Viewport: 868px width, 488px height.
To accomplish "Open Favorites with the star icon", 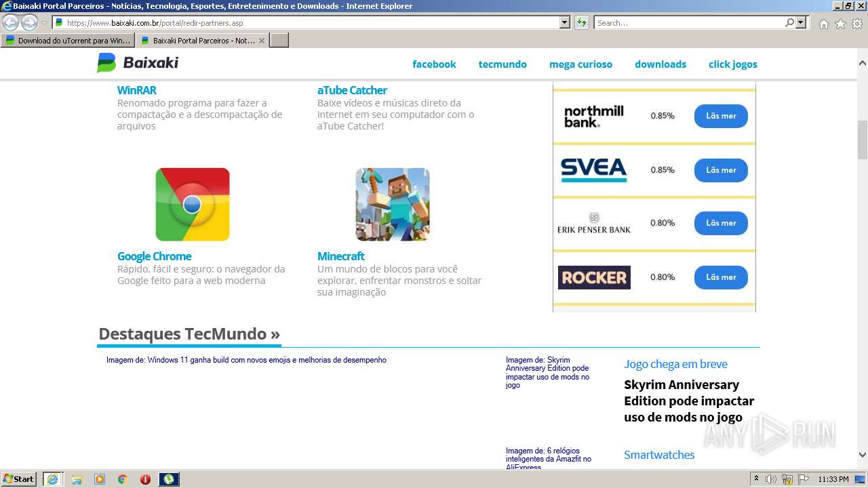I will pos(840,24).
